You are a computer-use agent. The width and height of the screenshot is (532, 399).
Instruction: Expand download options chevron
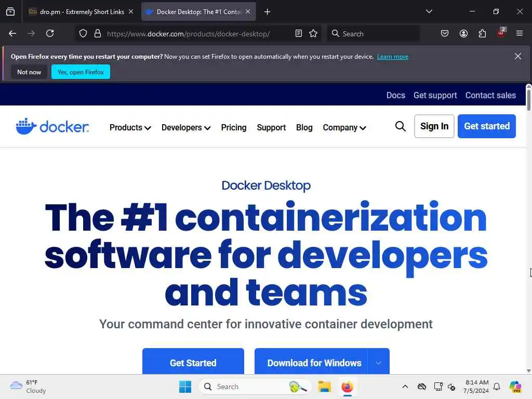(378, 363)
